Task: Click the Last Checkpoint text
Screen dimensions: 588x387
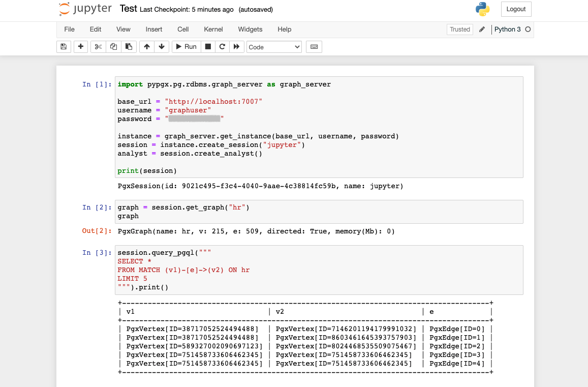Action: (x=187, y=9)
